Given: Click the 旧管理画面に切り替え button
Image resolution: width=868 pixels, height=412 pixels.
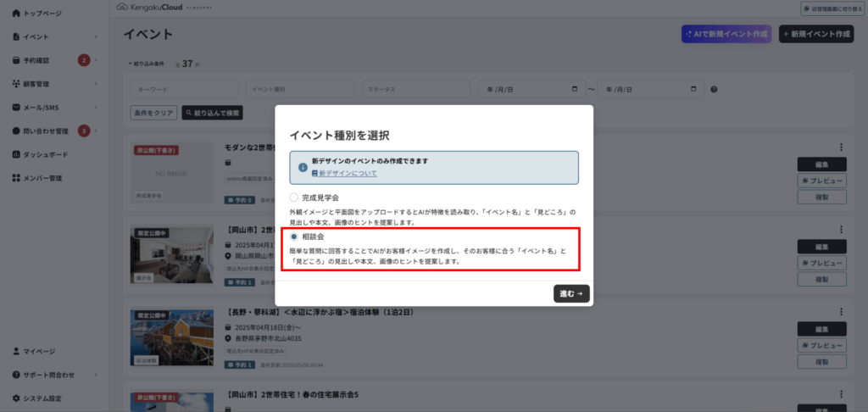Looking at the screenshot, I should tap(832, 8).
